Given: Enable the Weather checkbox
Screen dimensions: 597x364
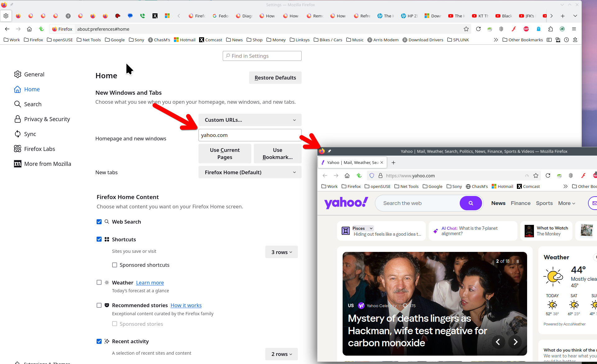Looking at the screenshot, I should coord(99,282).
